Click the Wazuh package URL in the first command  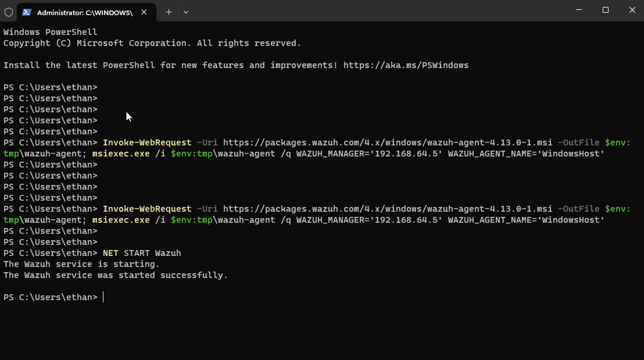point(387,142)
